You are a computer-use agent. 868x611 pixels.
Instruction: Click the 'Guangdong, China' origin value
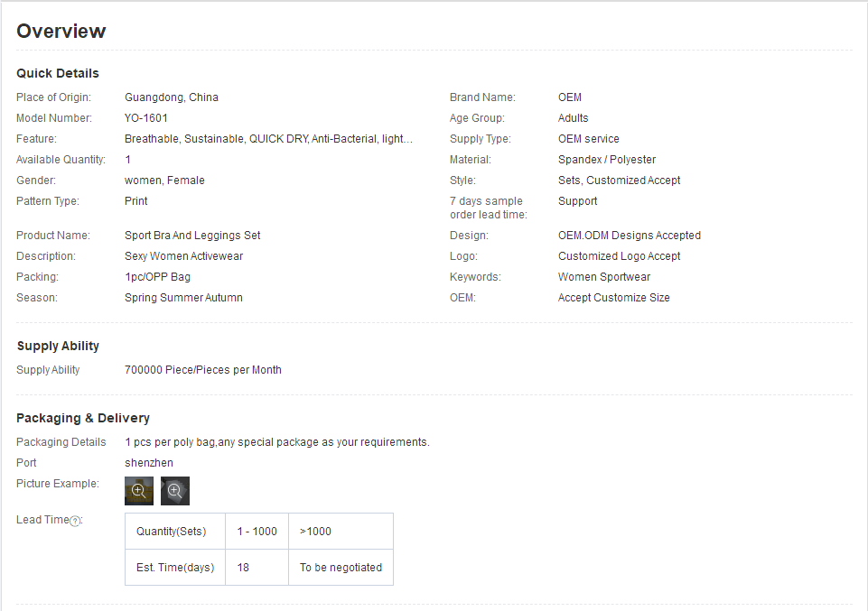[172, 97]
